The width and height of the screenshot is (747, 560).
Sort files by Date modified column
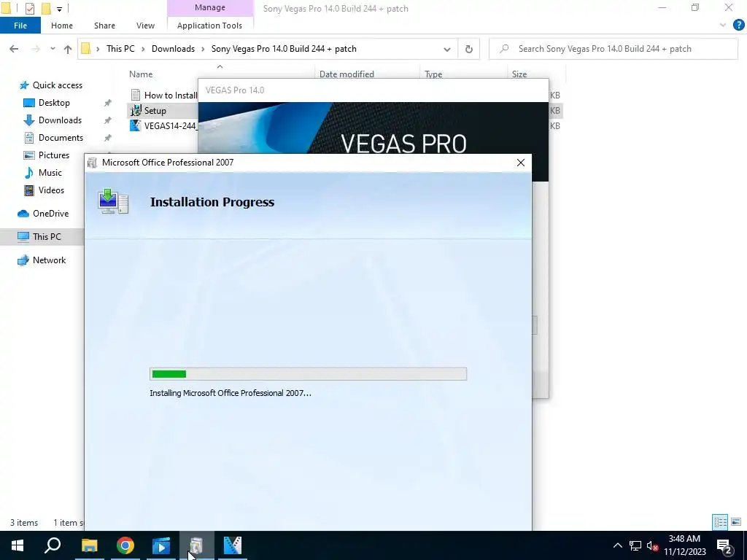[x=347, y=74]
